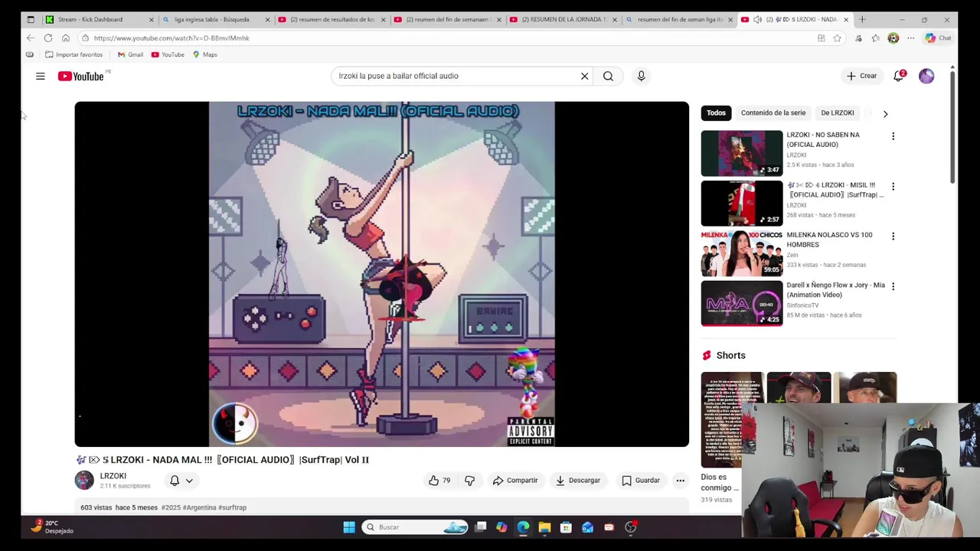Click the browser home icon
Image resolution: width=980 pixels, height=551 pixels.
[x=66, y=38]
